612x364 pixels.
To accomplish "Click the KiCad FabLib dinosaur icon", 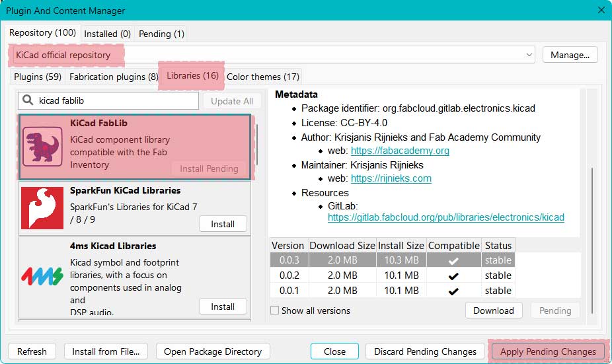I will [x=43, y=147].
